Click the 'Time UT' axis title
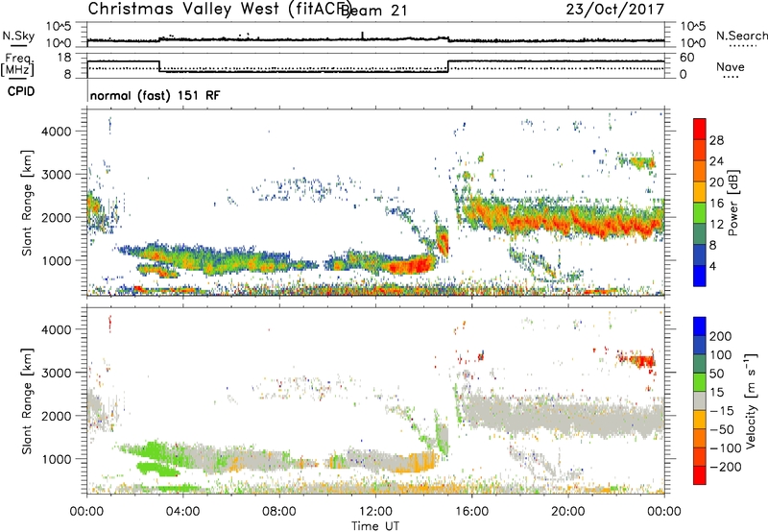 pos(375,526)
